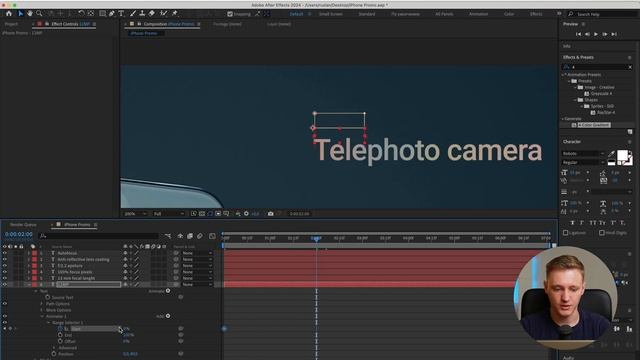The height and width of the screenshot is (360, 640).
Task: Select the Rotation tool
Action: (81, 13)
